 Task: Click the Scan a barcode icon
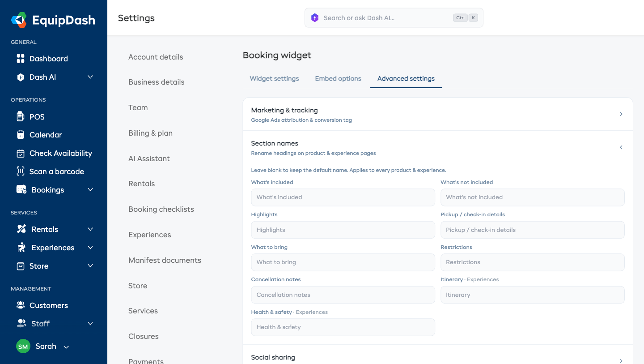pos(20,171)
